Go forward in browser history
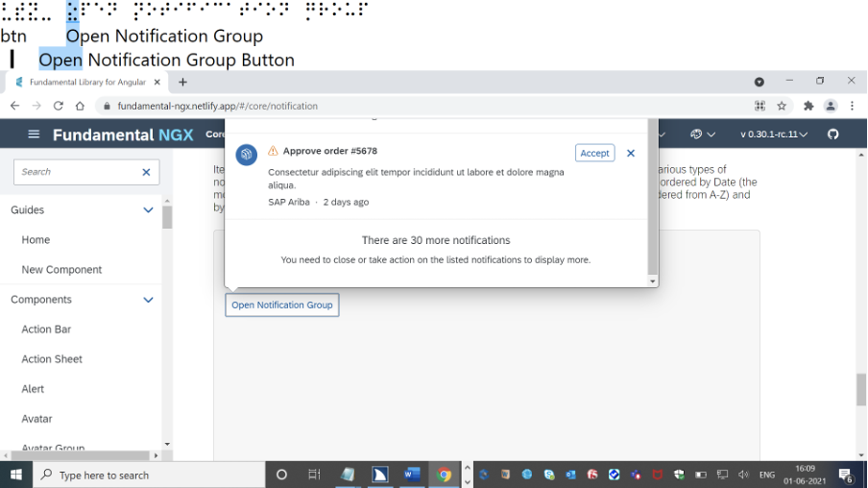The height and width of the screenshot is (488, 868). pos(36,106)
